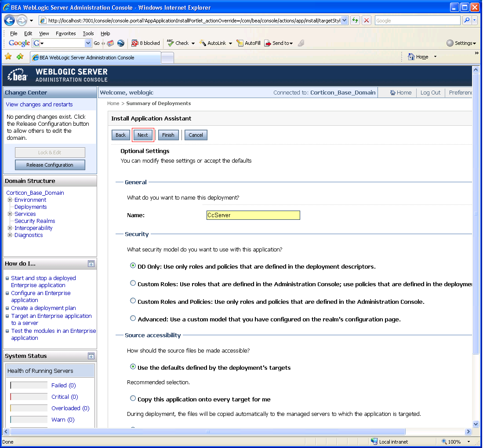Open View changes and restarts link
Viewport: 483px width, 448px height.
[x=40, y=105]
